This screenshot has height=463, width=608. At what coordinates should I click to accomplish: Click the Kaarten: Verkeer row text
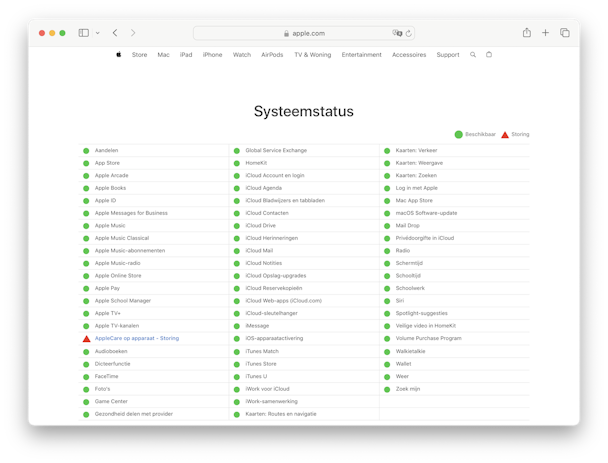(416, 150)
